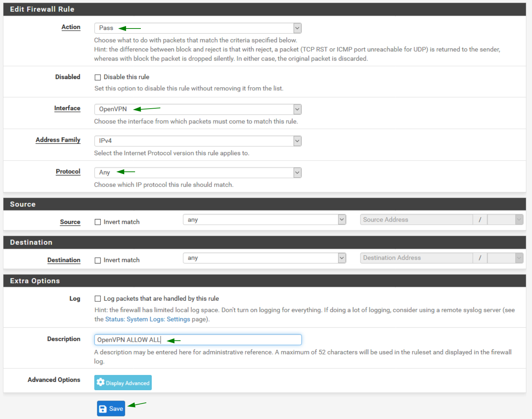Viewport: 532px width, 419px height.
Task: Click the gear icon on Display Advanced
Action: [x=101, y=382]
